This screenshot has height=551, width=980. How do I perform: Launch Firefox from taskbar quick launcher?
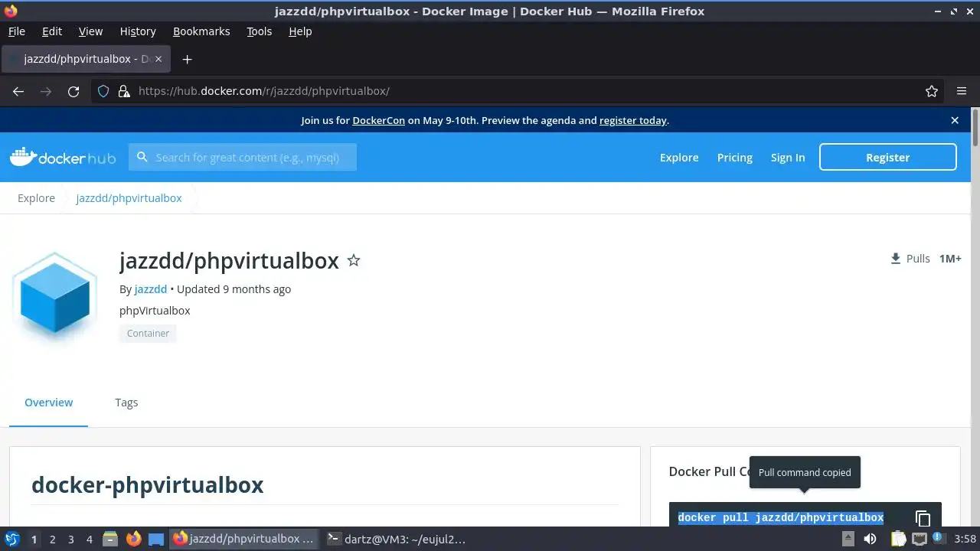(x=133, y=539)
